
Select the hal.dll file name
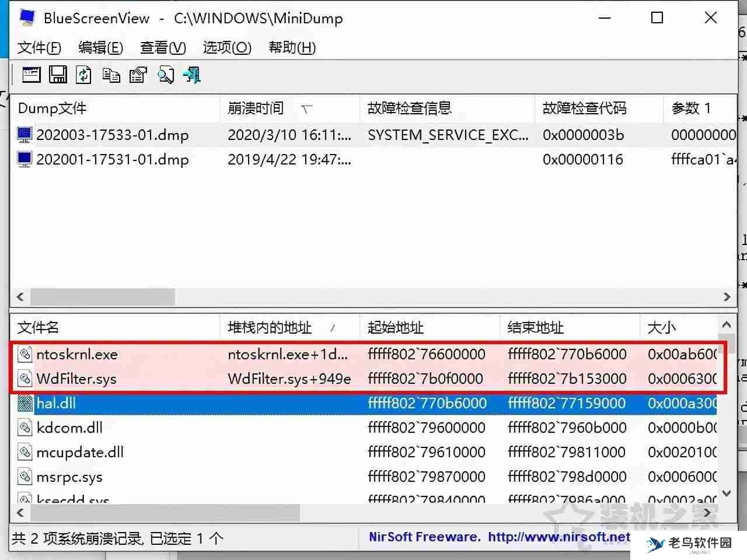tap(56, 403)
